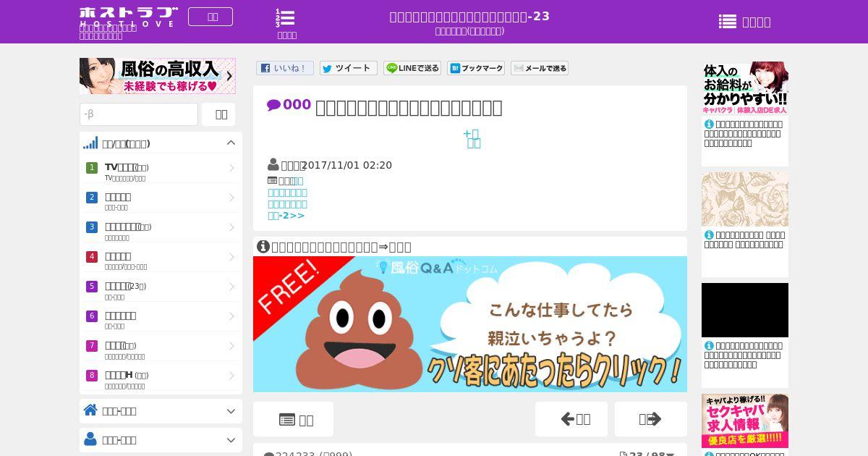Image resolution: width=868 pixels, height=456 pixels.
Task: Go to the previous page with left arrow button
Action: point(571,419)
